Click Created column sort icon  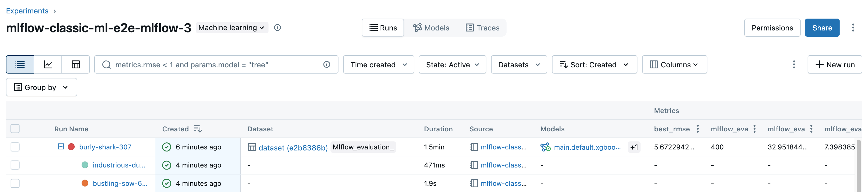click(198, 129)
